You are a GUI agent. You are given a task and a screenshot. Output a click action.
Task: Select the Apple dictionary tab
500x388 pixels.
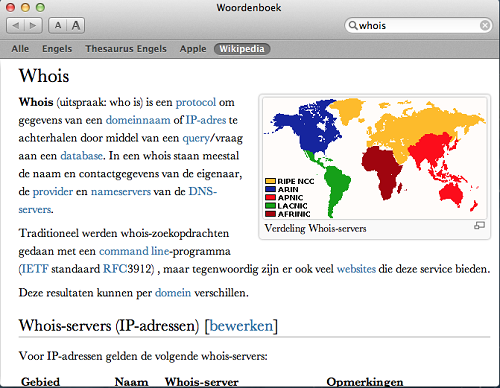pyautogui.click(x=193, y=49)
